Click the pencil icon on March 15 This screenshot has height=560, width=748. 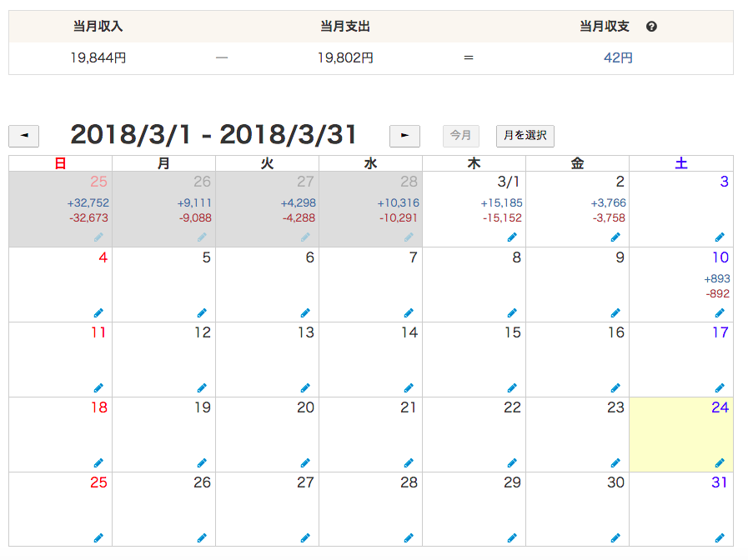point(512,387)
